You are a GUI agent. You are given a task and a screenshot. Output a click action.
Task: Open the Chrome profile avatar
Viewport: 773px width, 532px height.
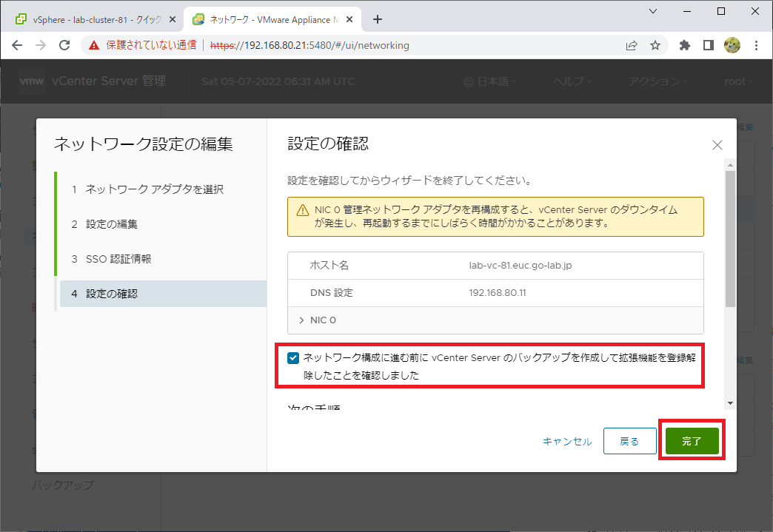click(732, 45)
